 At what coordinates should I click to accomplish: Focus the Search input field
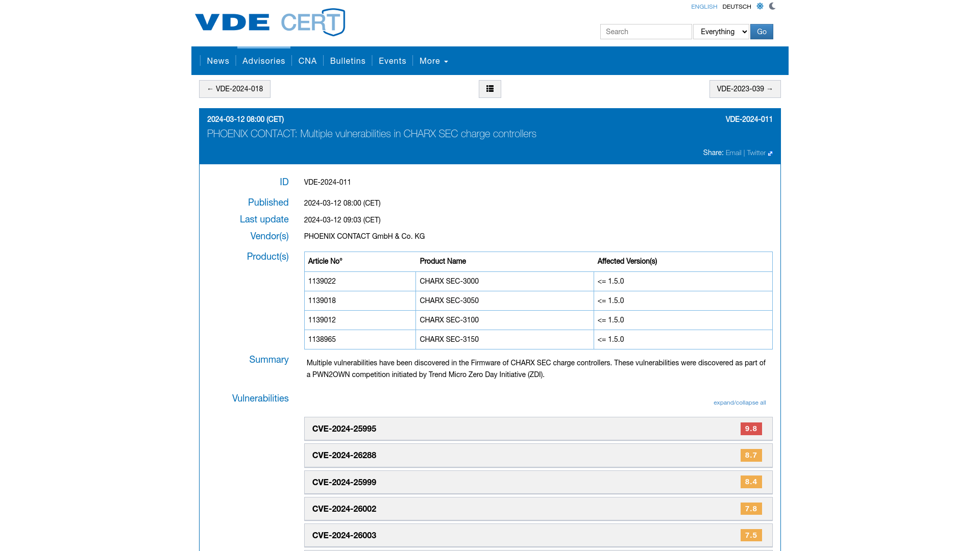click(646, 32)
